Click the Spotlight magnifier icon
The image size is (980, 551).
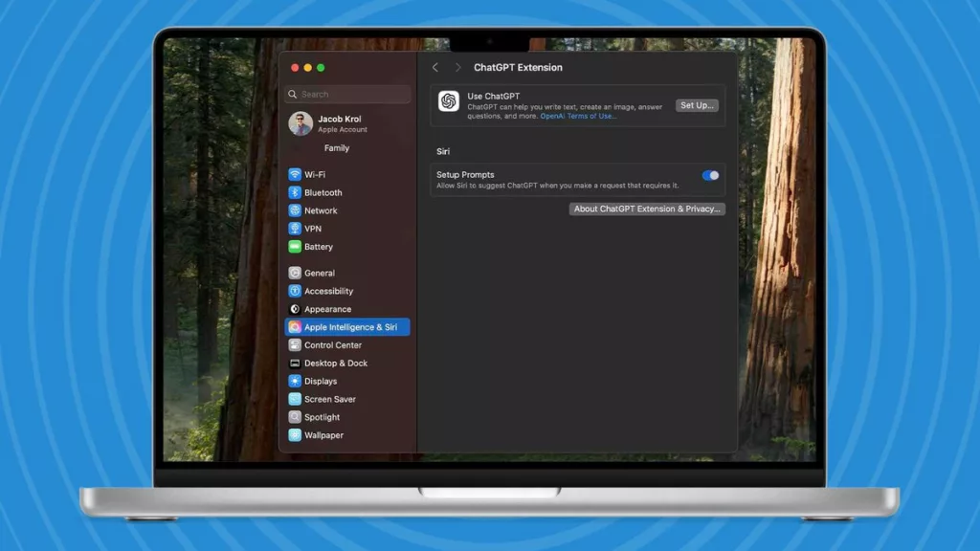(x=295, y=417)
